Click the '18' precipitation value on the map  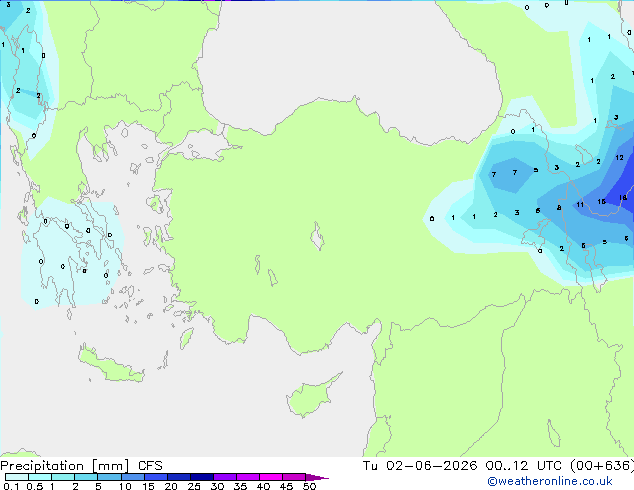(x=623, y=198)
